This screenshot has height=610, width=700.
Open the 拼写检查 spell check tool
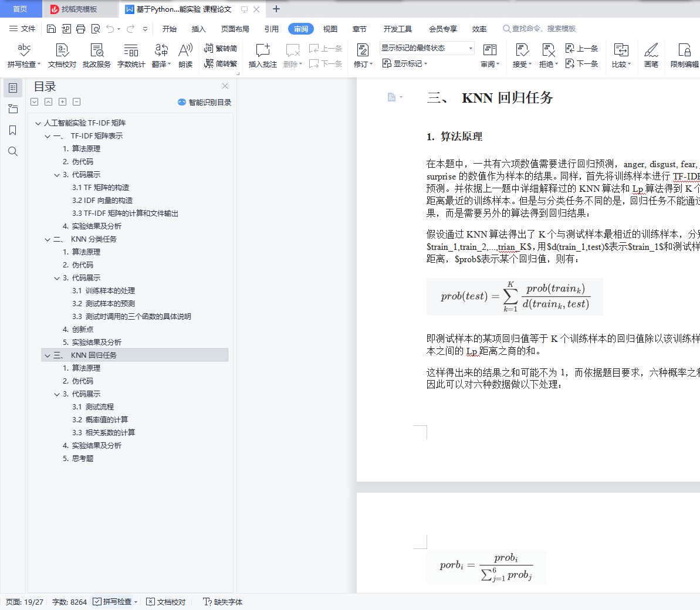[x=24, y=55]
